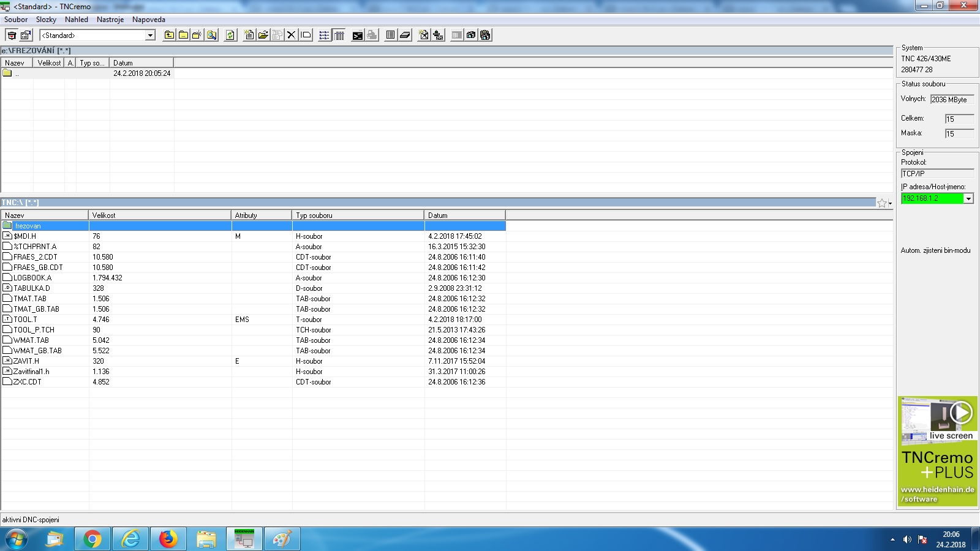Screen dimensions: 980x551
Task: Click the parent folder up icon
Action: [x=169, y=36]
